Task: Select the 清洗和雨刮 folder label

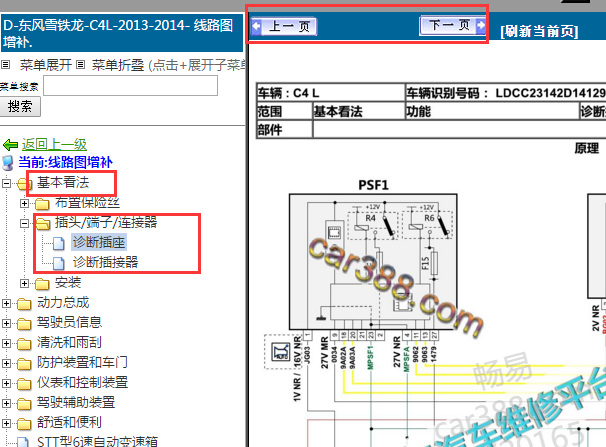Action: tap(69, 342)
